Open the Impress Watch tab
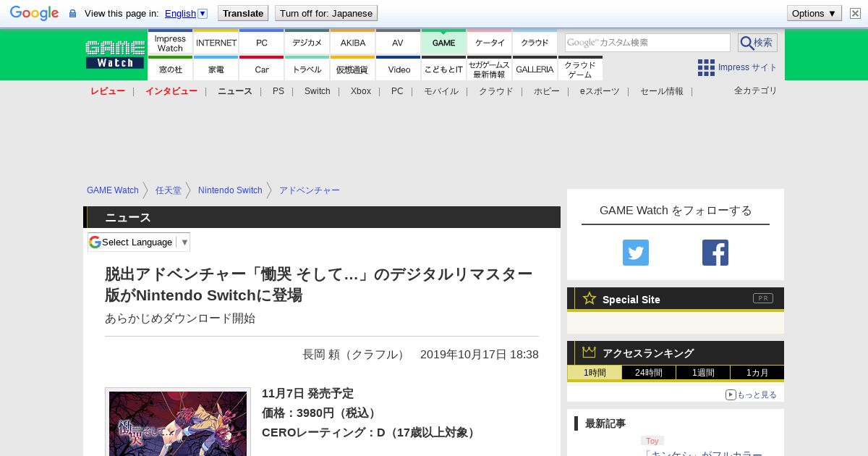This screenshot has height=456, width=868. 170,43
